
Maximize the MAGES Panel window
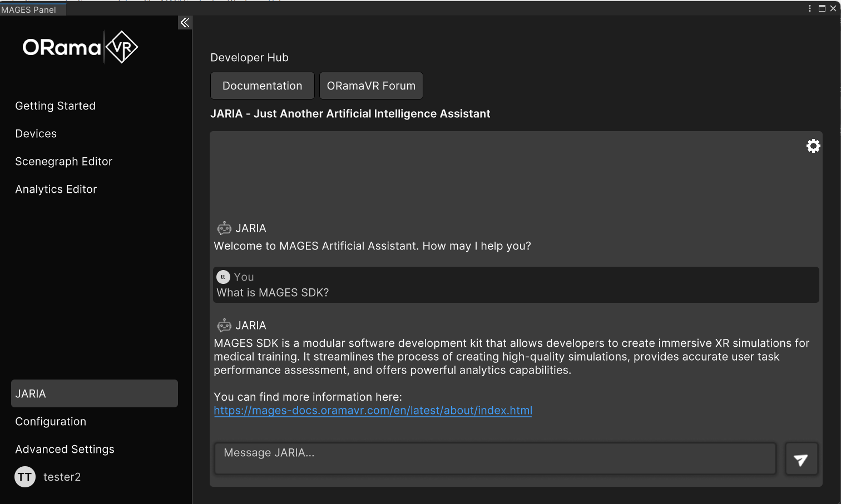click(x=822, y=8)
